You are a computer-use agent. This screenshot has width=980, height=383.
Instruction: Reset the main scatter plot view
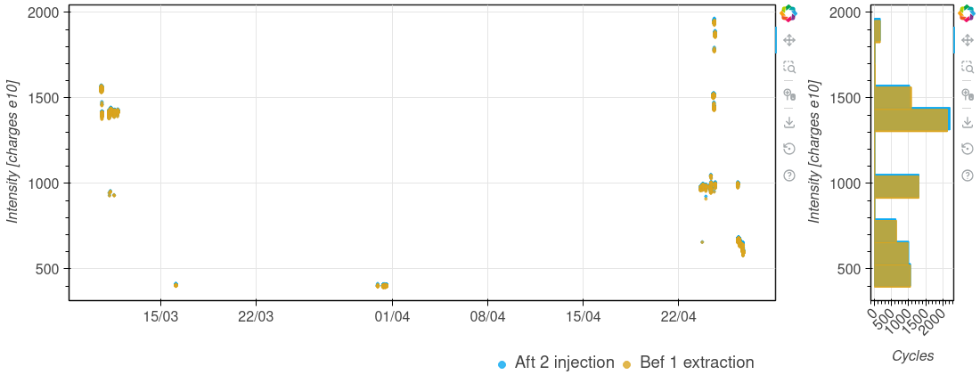789,149
